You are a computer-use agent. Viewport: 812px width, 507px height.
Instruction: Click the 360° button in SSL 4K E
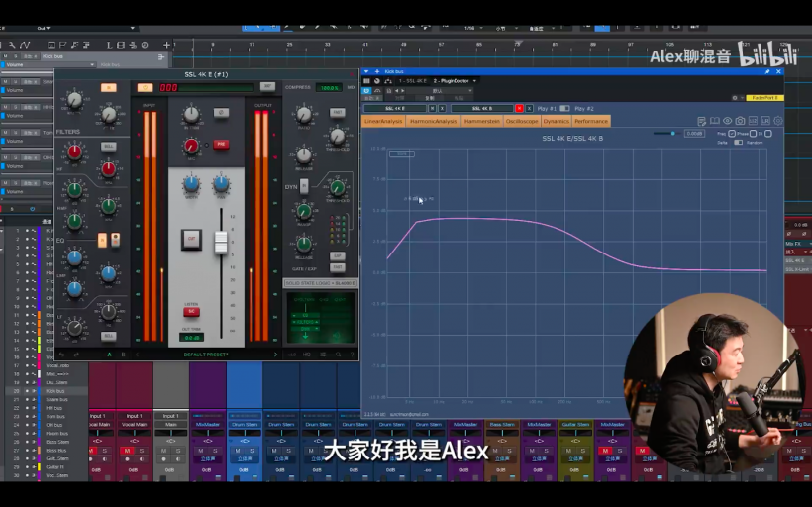click(267, 86)
